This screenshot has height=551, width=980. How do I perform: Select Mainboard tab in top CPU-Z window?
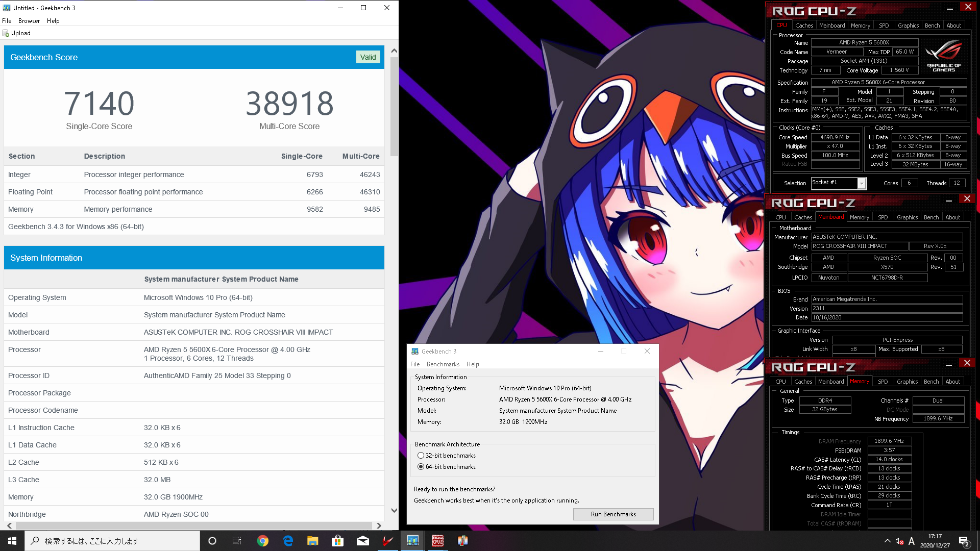pyautogui.click(x=832, y=26)
